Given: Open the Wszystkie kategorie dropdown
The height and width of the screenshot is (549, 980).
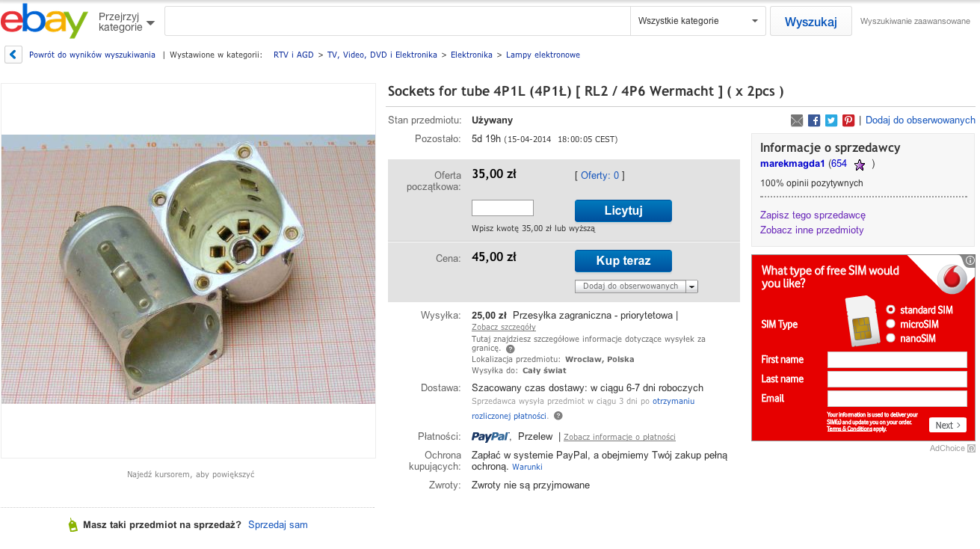Looking at the screenshot, I should (x=698, y=21).
